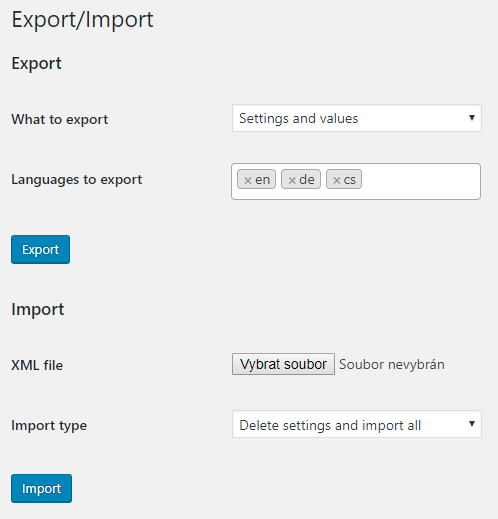Click 'Vybrat soubor' to choose XML file
Viewport: 498px width, 519px height.
pyautogui.click(x=283, y=364)
